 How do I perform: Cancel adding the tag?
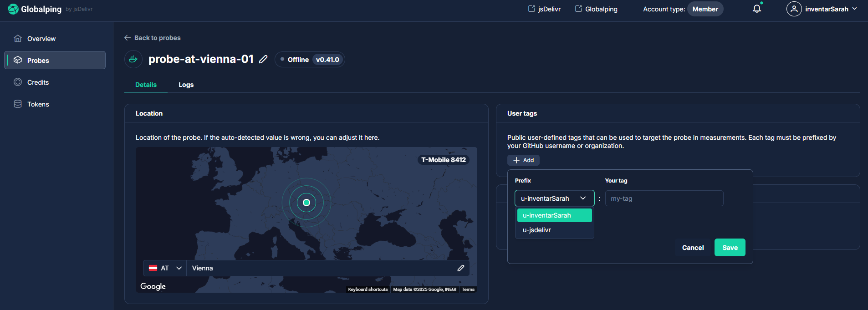pyautogui.click(x=693, y=248)
